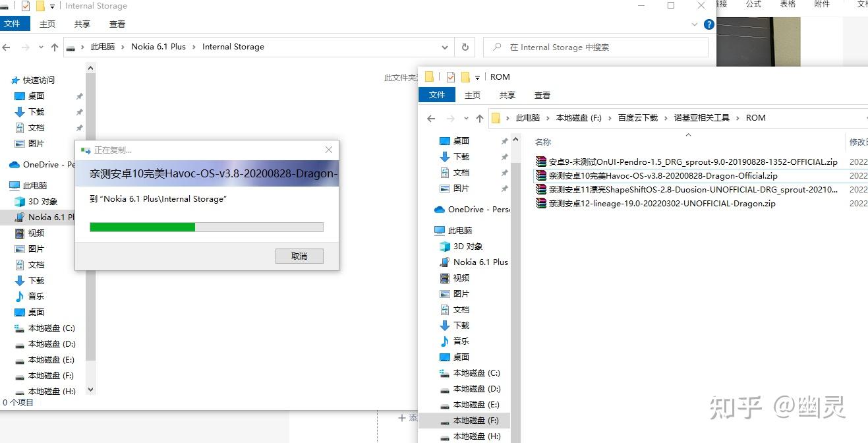Viewport: 868px width, 443px height.
Task: Open quick access toolbar dropdown in ROM title bar
Action: click(x=477, y=77)
